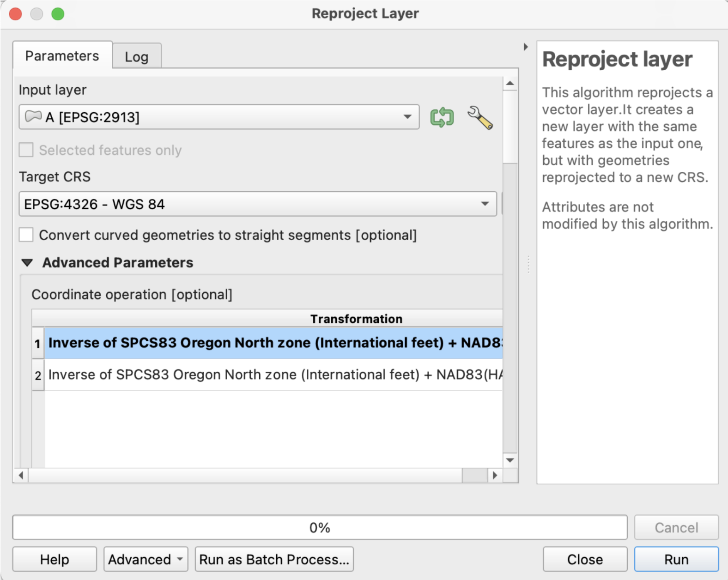
Task: Click the Help button
Action: pos(55,559)
